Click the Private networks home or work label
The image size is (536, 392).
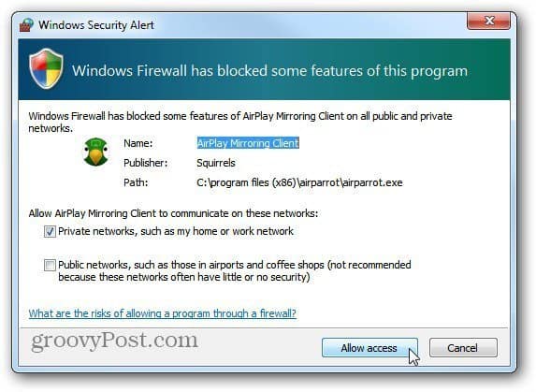click(x=176, y=231)
